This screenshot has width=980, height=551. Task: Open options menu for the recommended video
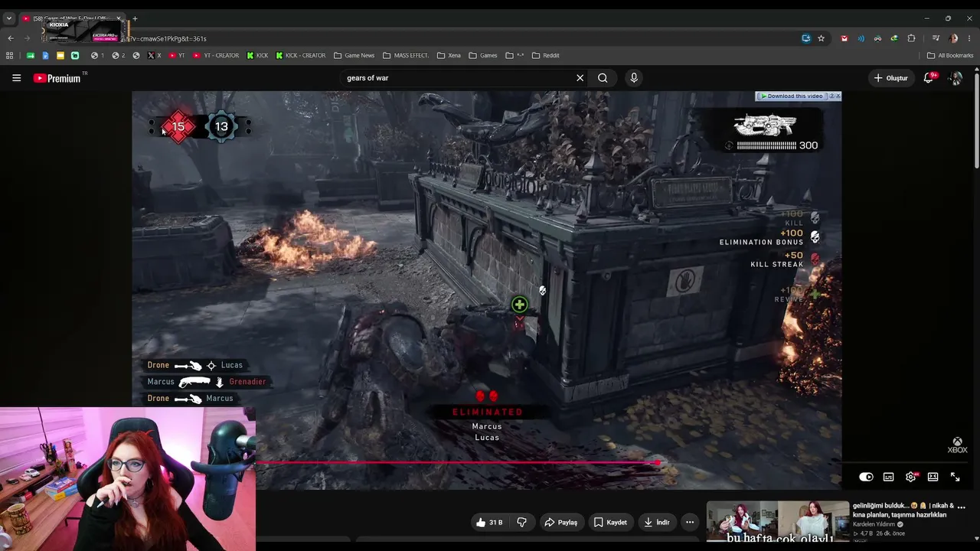tap(961, 507)
